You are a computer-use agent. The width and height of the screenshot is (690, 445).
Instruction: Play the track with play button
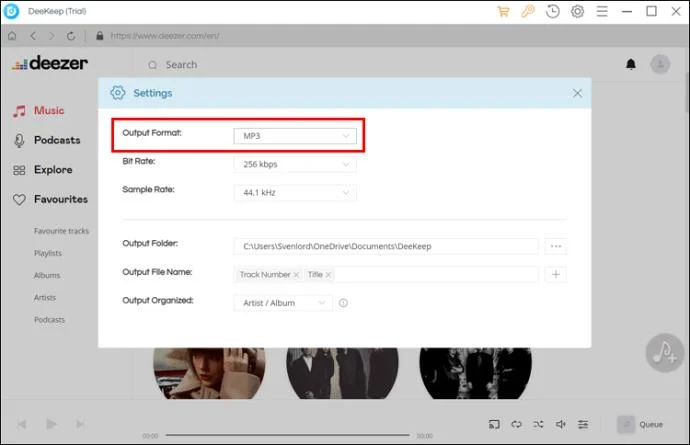coord(51,424)
